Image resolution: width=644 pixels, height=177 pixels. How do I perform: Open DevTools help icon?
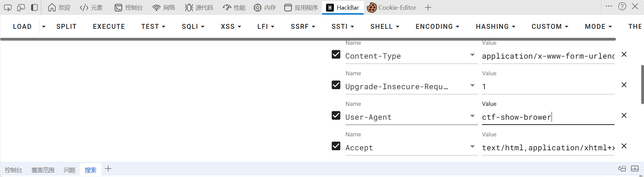click(x=622, y=7)
